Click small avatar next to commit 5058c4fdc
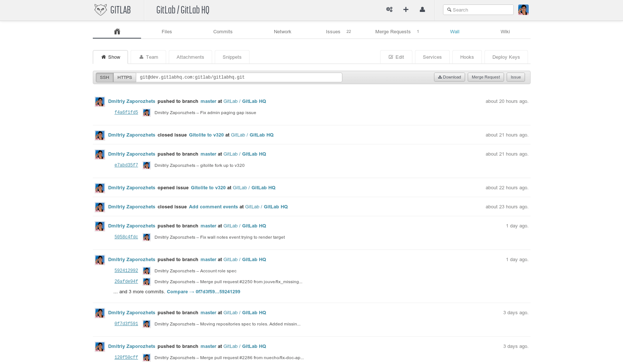The width and height of the screenshot is (623, 364). click(147, 237)
